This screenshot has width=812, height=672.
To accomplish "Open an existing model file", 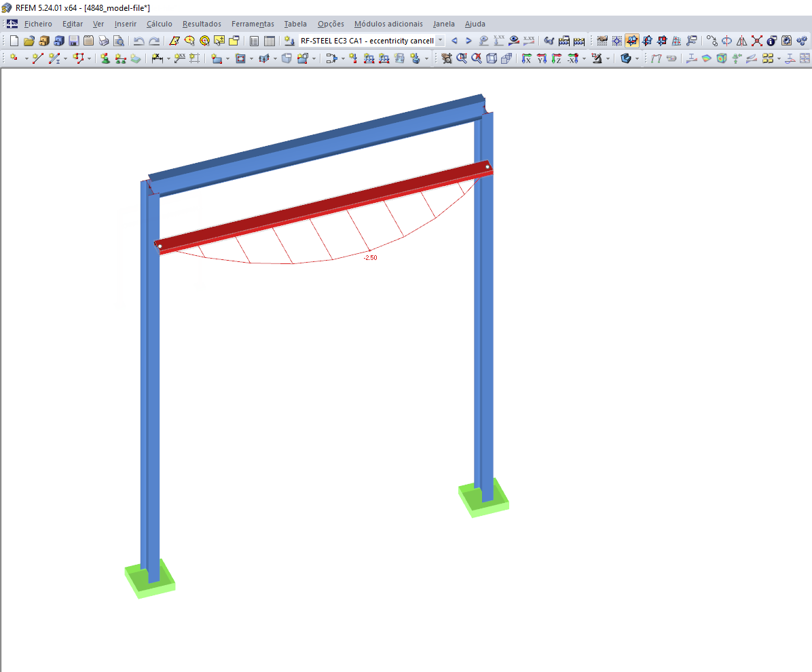I will [29, 41].
